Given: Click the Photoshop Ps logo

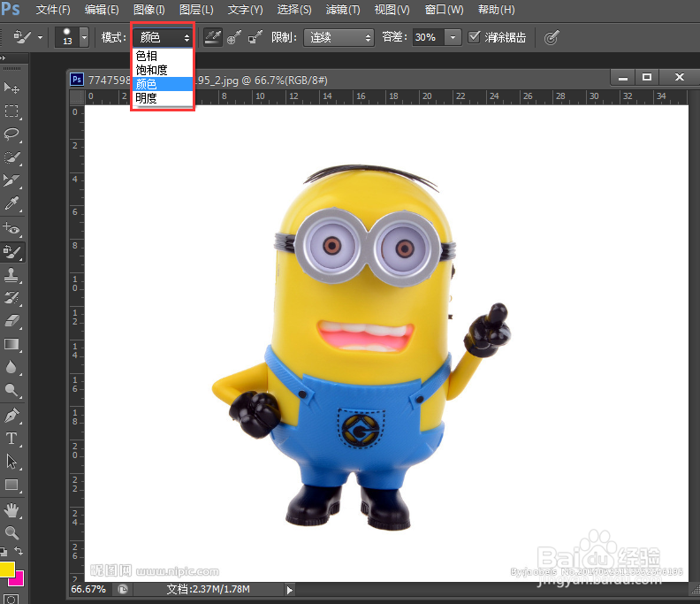Looking at the screenshot, I should point(10,9).
